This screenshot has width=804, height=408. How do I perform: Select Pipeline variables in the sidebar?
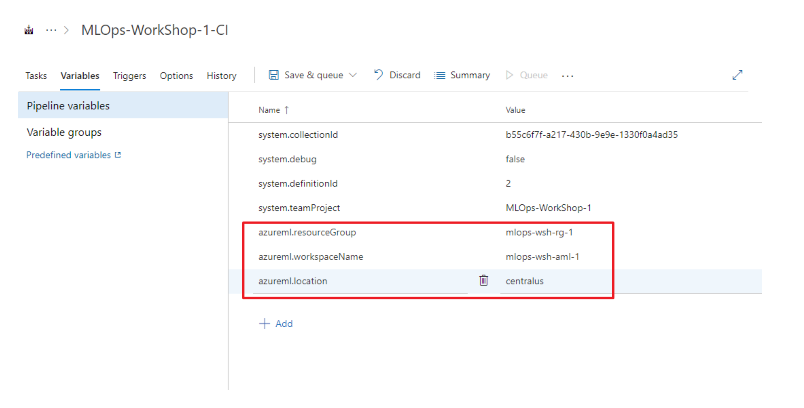(123, 106)
